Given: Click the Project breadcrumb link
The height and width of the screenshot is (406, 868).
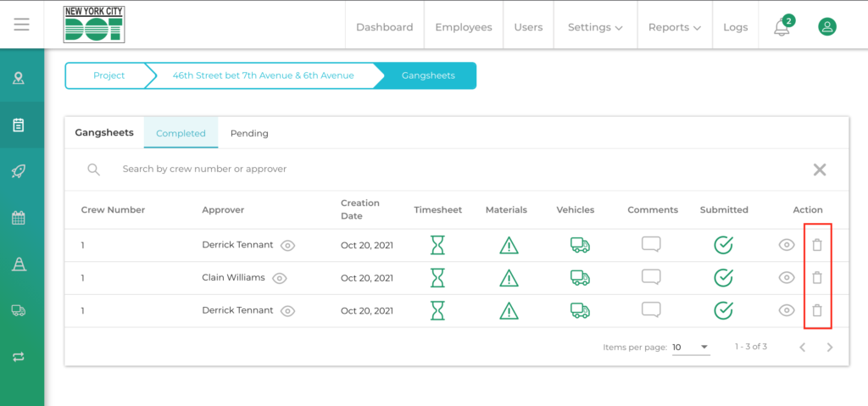Looking at the screenshot, I should point(108,75).
